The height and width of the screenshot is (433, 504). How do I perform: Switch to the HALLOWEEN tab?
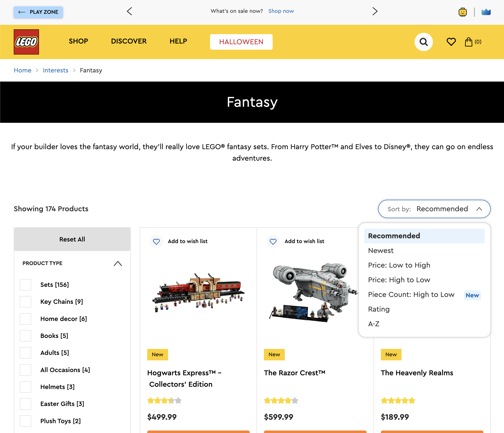[241, 42]
